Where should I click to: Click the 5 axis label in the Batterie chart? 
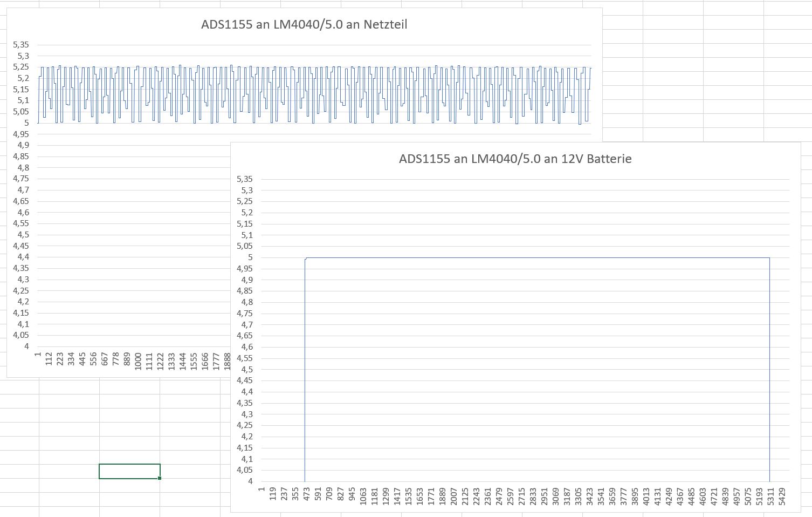coord(250,257)
